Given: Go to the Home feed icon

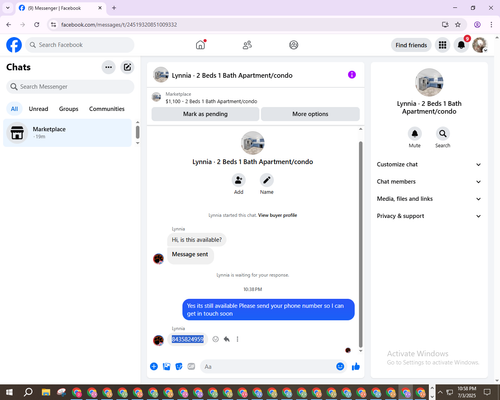Looking at the screenshot, I should pyautogui.click(x=200, y=45).
